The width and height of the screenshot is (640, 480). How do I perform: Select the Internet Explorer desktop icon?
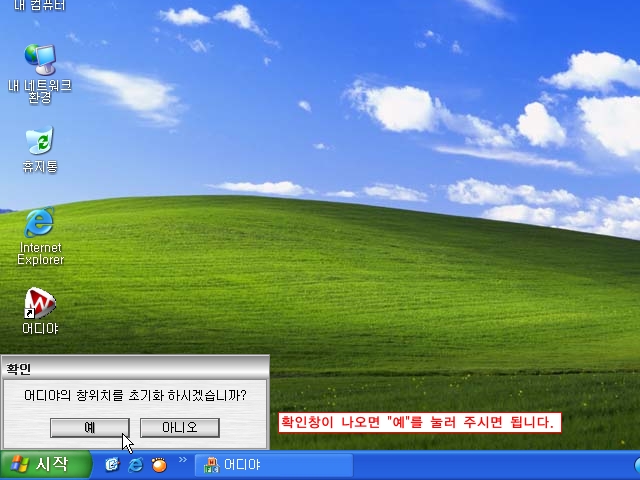click(40, 237)
